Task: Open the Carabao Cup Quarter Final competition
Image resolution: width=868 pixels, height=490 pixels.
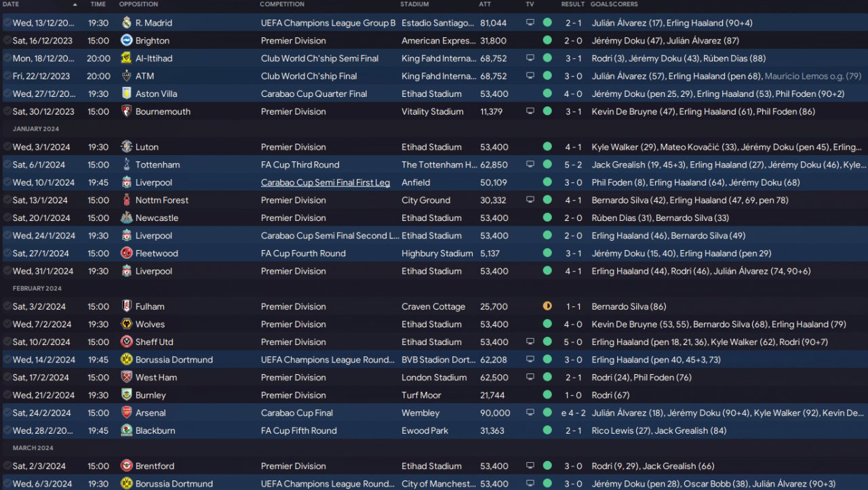Action: [x=314, y=94]
